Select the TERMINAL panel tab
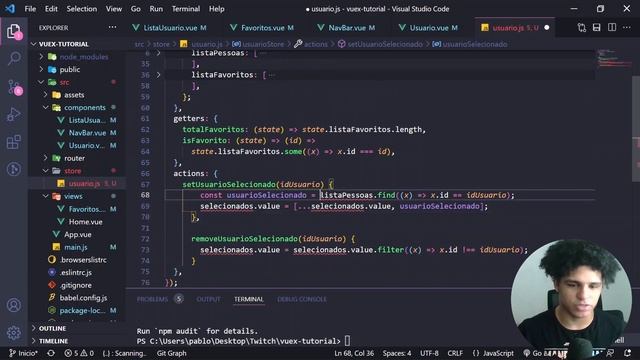Image resolution: width=640 pixels, height=360 pixels. pyautogui.click(x=249, y=299)
